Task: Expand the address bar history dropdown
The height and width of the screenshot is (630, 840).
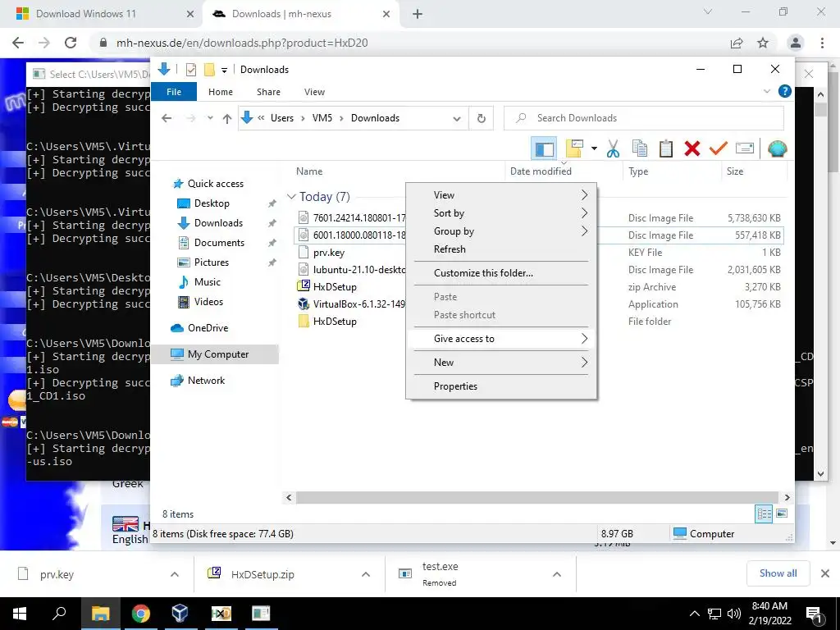Action: (456, 118)
